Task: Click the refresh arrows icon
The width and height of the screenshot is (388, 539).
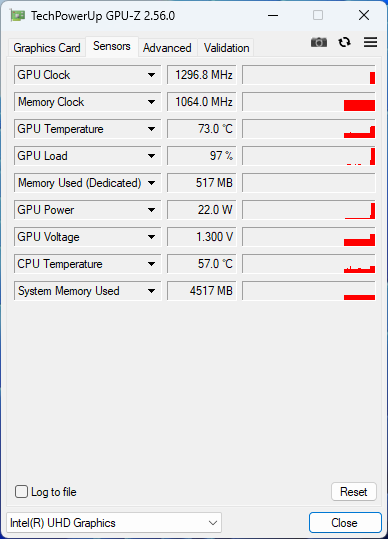Action: 344,42
